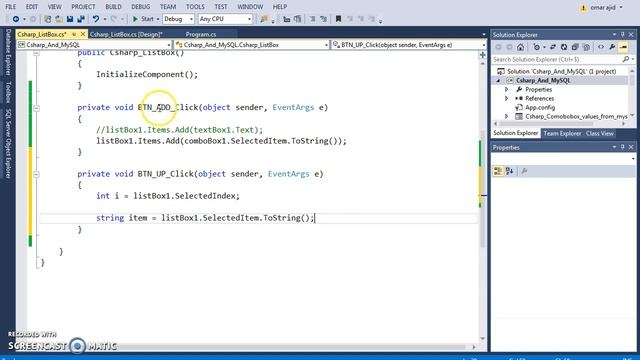Screen dimensions: 640x360
Task: Open the BTN_UP_Click member dropdown
Action: point(409,45)
